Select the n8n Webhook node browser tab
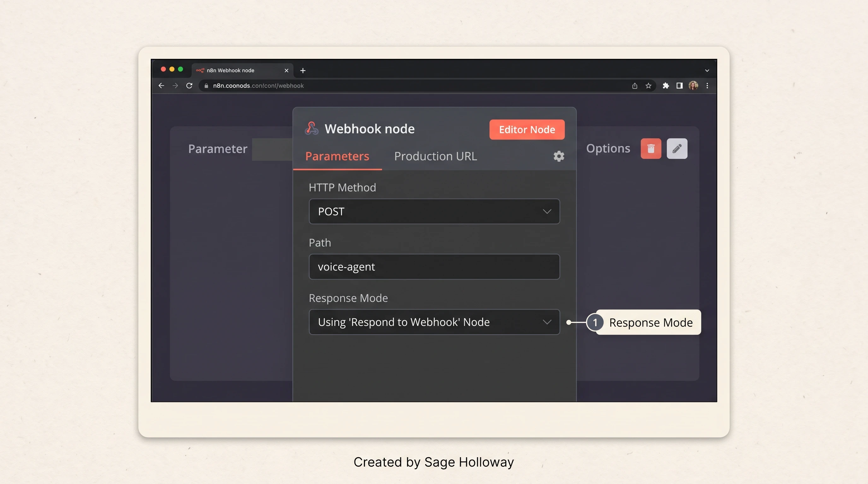Viewport: 868px width, 484px height. (242, 70)
